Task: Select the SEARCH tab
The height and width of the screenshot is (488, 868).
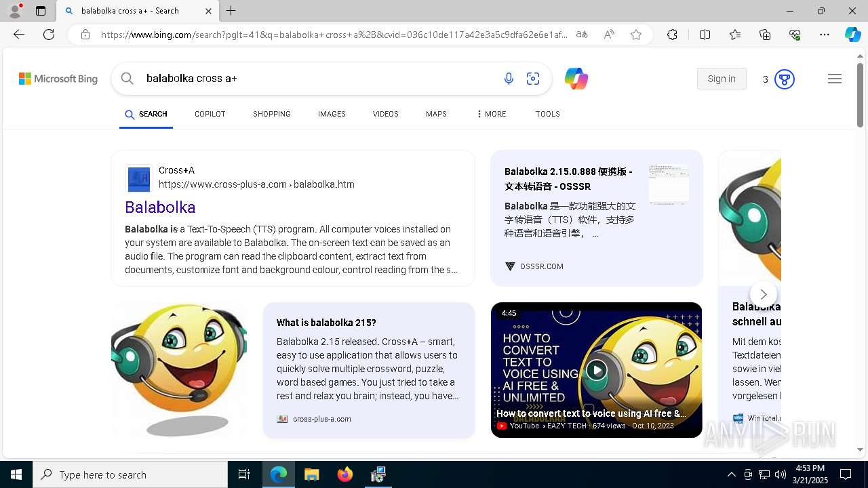Action: [x=146, y=114]
